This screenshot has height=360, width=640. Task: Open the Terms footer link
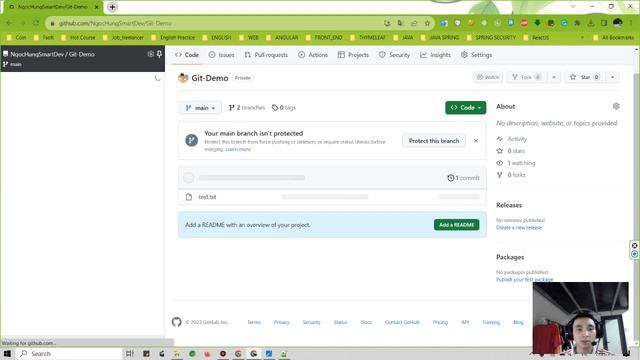[254, 322]
